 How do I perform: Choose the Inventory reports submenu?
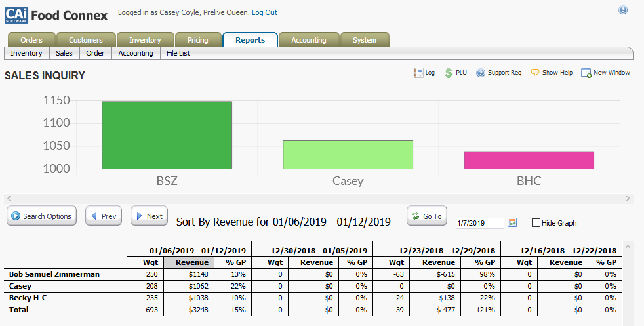(26, 53)
